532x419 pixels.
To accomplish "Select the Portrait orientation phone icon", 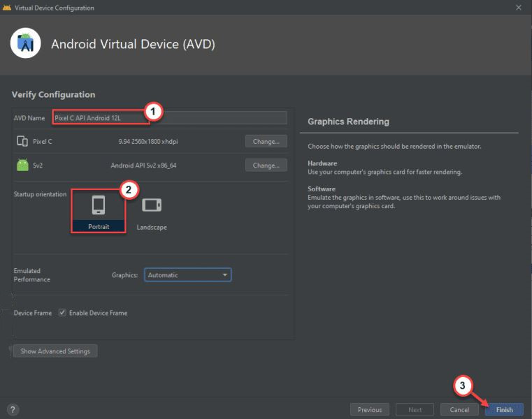I will pos(99,205).
